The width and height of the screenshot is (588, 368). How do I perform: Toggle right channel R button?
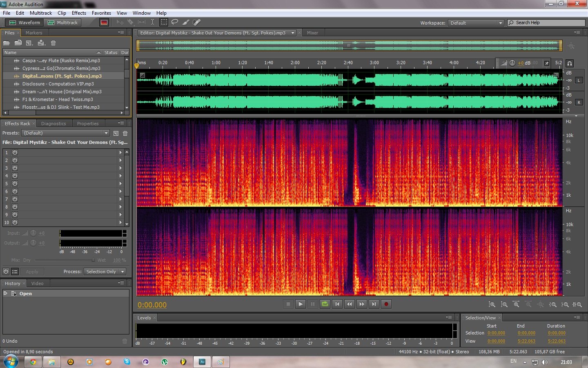579,103
